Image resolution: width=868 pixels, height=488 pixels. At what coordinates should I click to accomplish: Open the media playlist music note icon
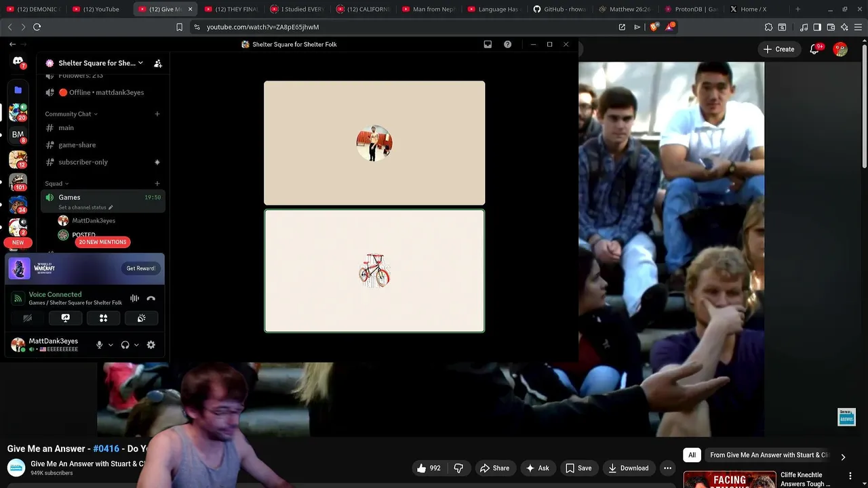tap(804, 27)
